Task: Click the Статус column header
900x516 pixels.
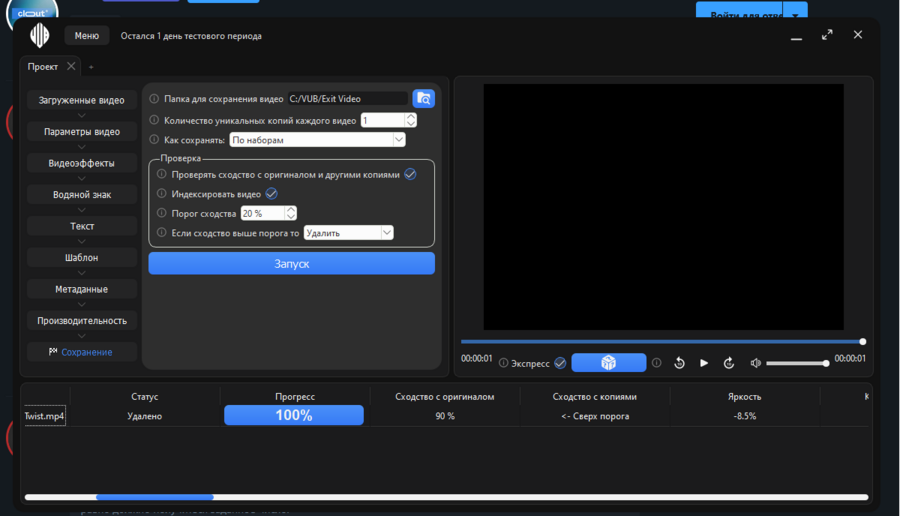Action: (x=145, y=397)
